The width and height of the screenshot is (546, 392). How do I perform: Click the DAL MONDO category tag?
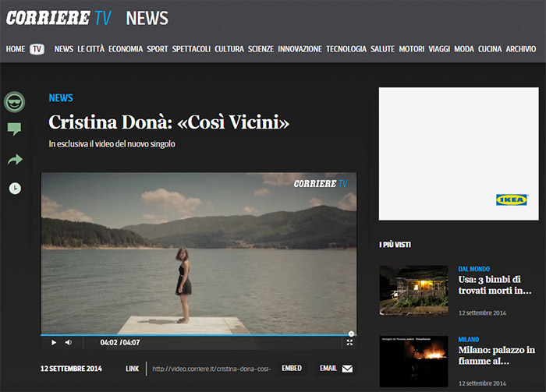(x=474, y=269)
